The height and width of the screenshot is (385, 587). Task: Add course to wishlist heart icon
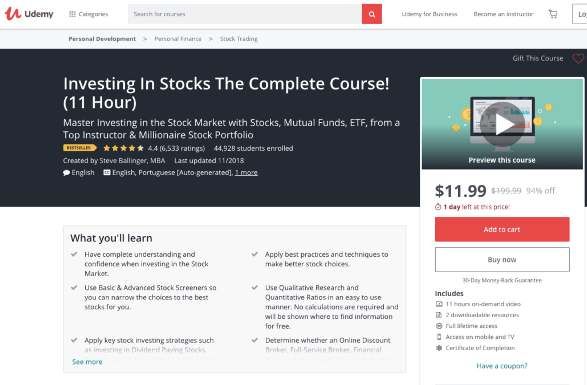[x=578, y=58]
